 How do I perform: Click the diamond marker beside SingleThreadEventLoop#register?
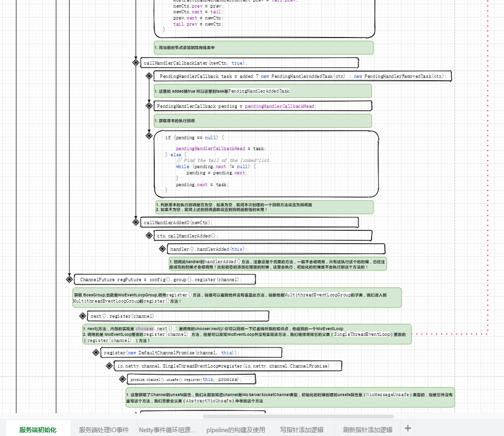tap(109, 366)
